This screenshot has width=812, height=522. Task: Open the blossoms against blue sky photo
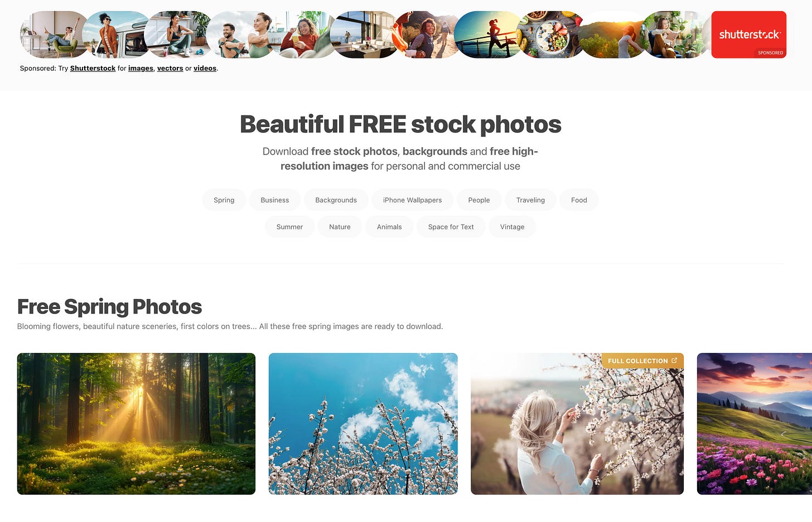(363, 424)
